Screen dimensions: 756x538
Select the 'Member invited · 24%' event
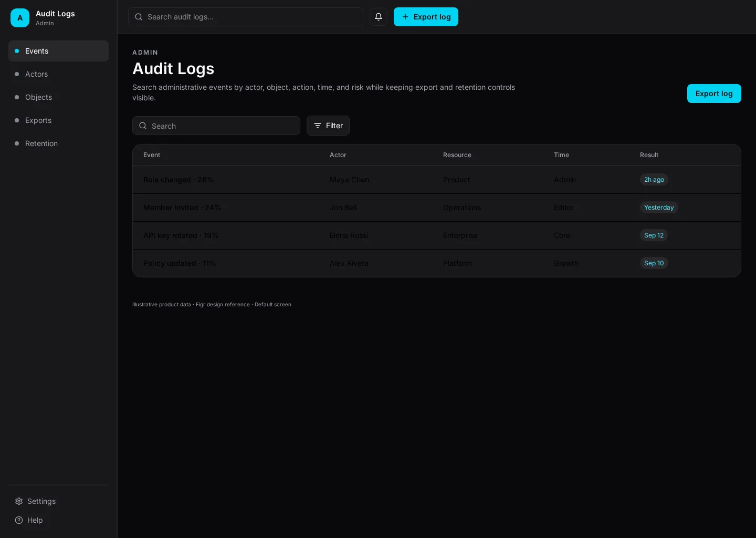pyautogui.click(x=182, y=208)
